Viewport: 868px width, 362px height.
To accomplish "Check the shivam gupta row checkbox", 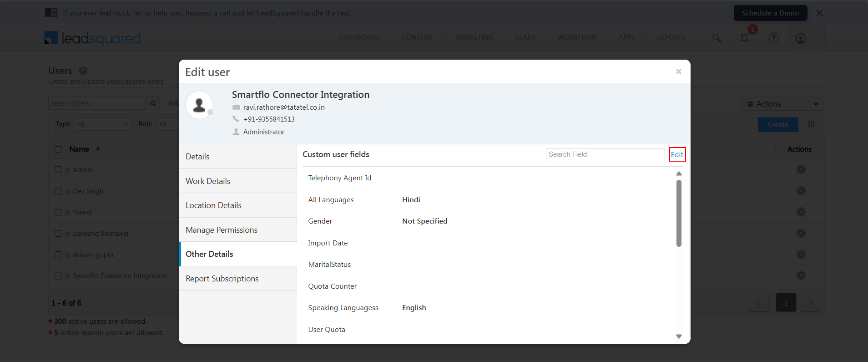I will click(58, 255).
